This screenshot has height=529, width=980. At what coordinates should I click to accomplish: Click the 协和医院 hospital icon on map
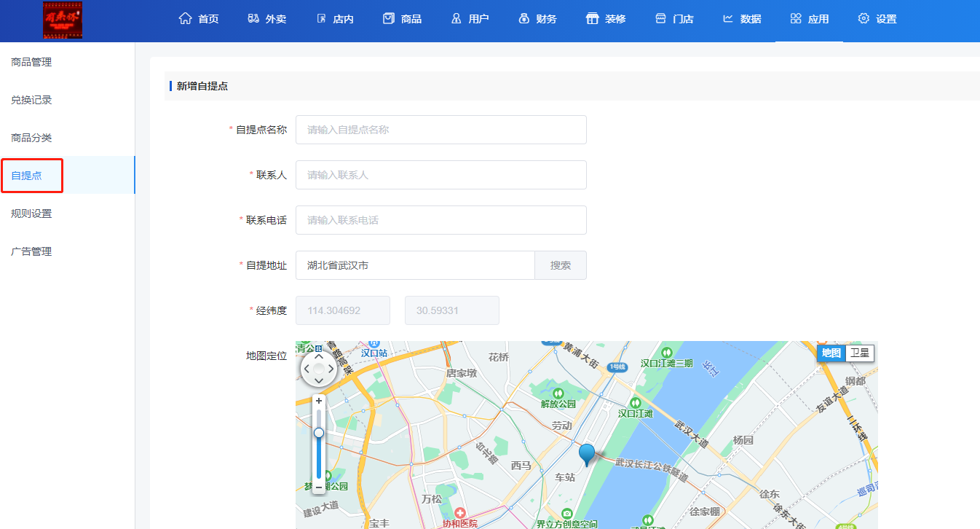coord(459,513)
